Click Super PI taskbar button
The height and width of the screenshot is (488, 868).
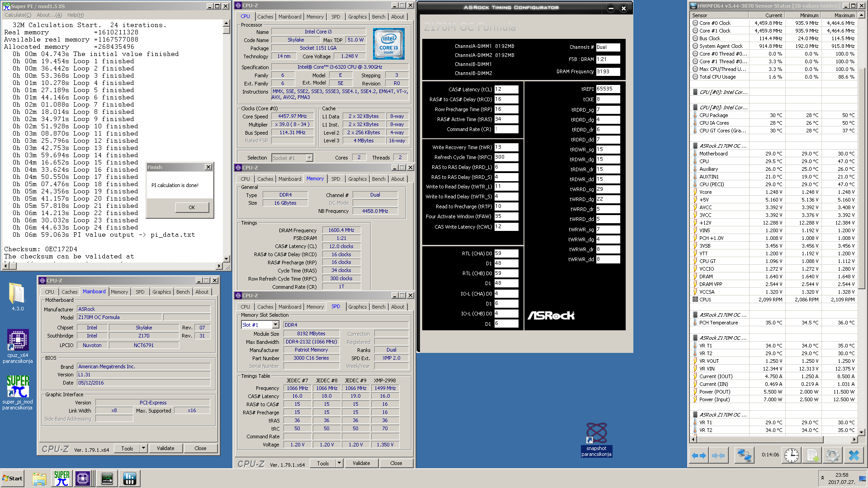tap(62, 479)
